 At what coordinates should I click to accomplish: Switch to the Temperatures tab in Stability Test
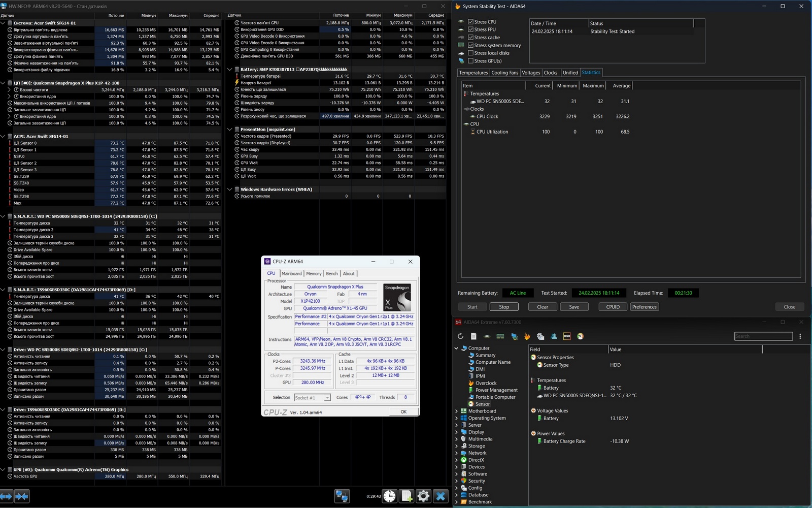[x=473, y=73]
